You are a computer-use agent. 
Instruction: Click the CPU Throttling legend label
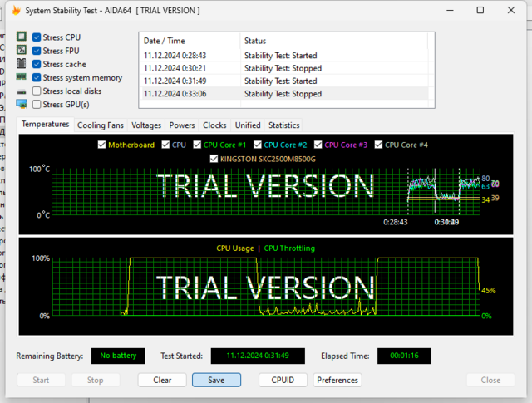[289, 248]
